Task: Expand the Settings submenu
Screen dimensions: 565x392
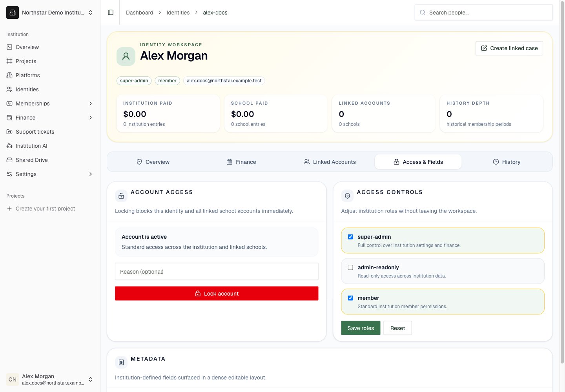Action: (91, 174)
